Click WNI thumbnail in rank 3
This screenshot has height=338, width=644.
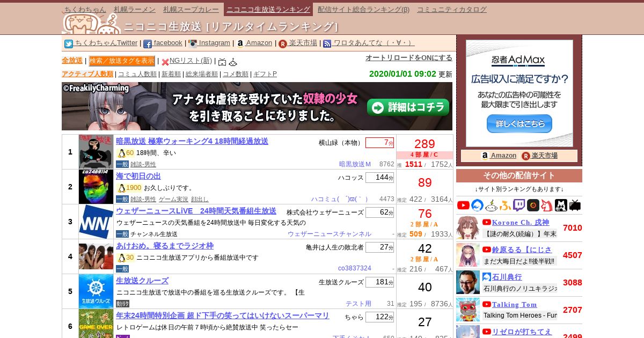(x=96, y=222)
